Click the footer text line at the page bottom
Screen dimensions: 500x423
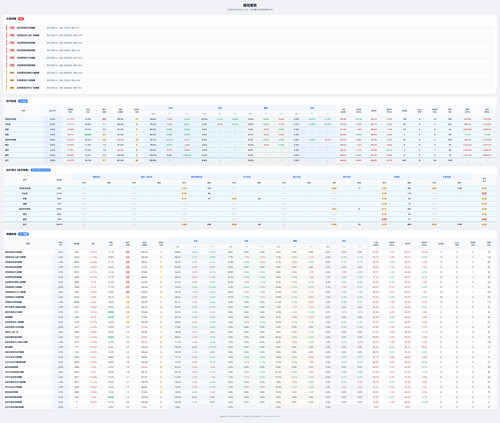click(x=250, y=416)
